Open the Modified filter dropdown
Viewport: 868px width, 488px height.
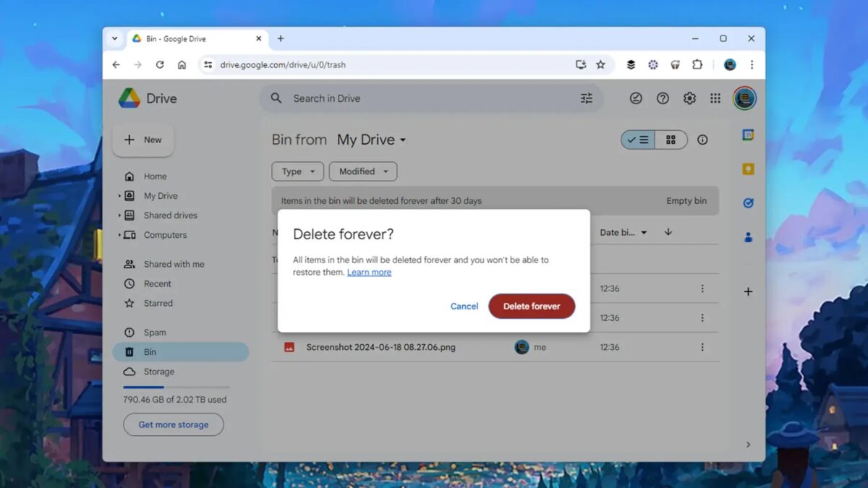pyautogui.click(x=363, y=171)
